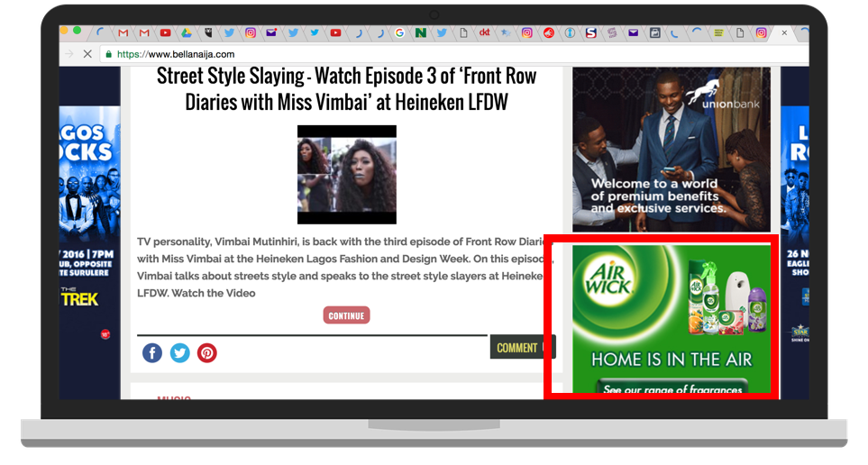The height and width of the screenshot is (465, 868).
Task: Open the red and blue S favicon tab
Action: [x=591, y=32]
